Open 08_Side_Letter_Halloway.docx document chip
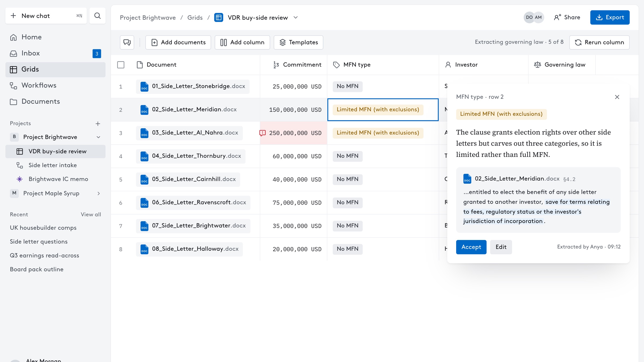 (x=189, y=249)
